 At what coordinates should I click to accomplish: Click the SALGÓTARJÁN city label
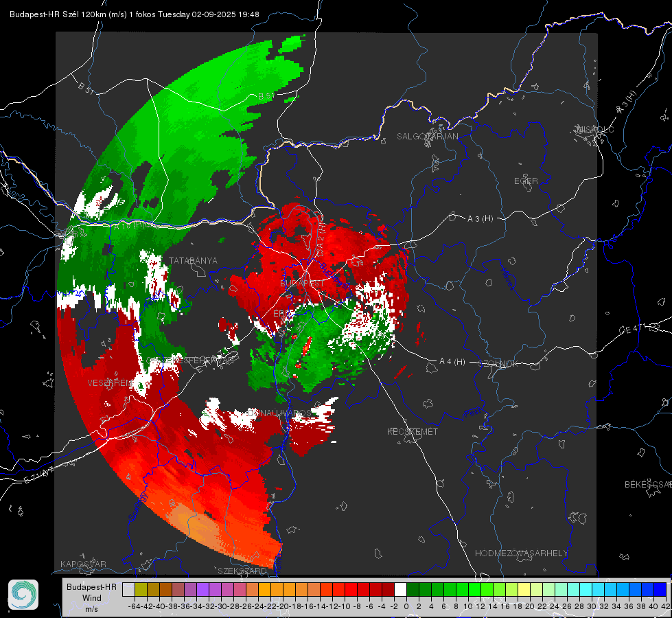(427, 137)
